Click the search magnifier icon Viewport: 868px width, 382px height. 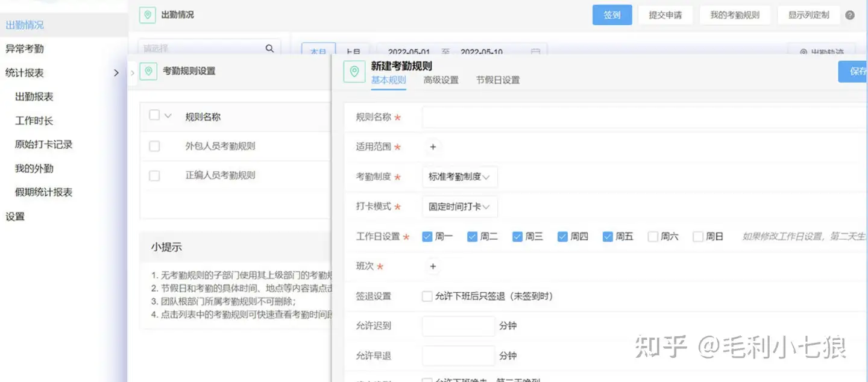[x=269, y=49]
